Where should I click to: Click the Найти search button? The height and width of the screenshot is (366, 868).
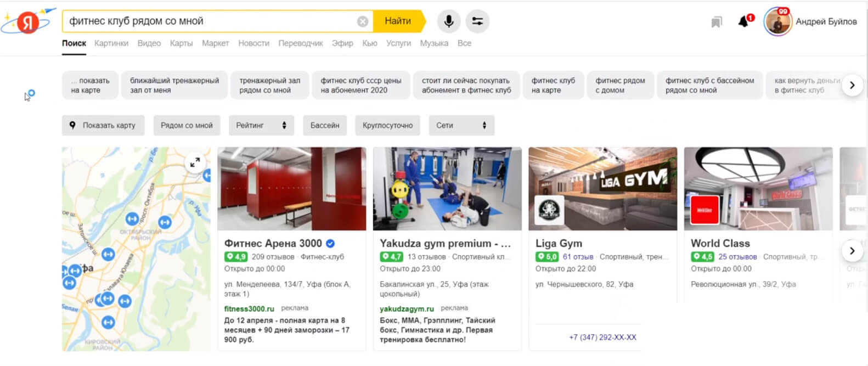[399, 21]
